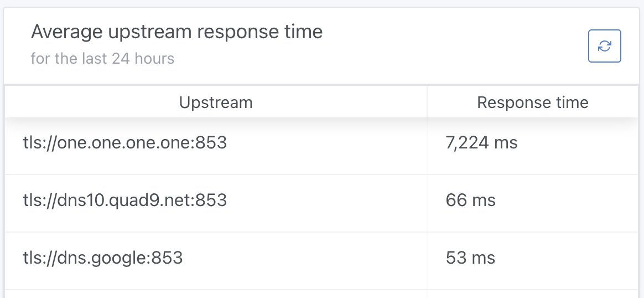Refresh the upstream response time statistics
Viewport: 644px width, 298px height.
(604, 46)
